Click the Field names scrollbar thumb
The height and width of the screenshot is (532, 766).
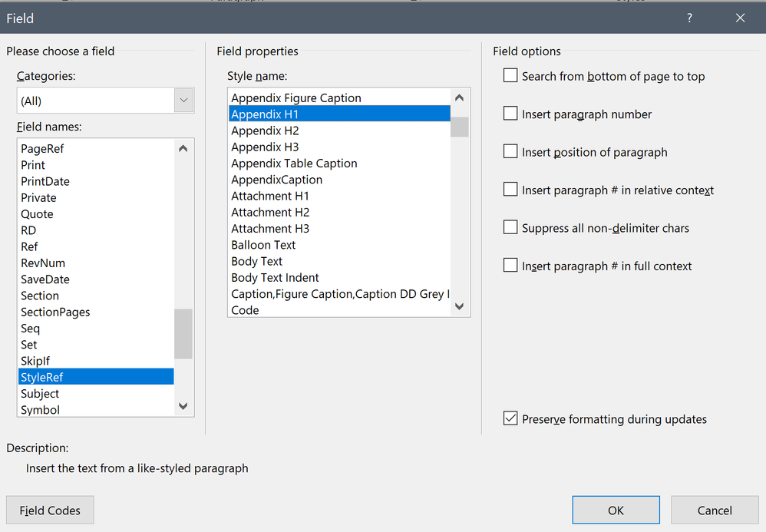coord(183,333)
